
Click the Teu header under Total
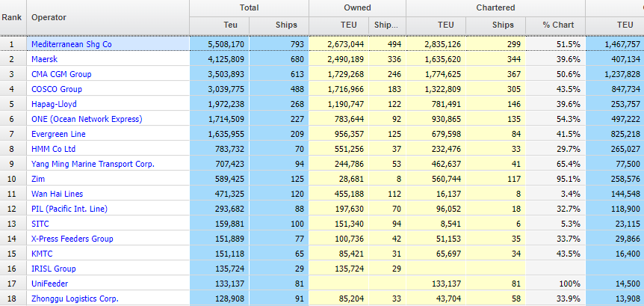point(219,25)
